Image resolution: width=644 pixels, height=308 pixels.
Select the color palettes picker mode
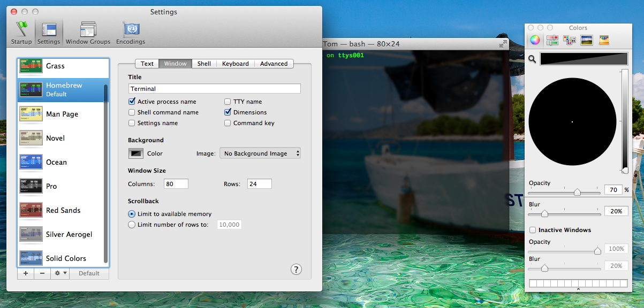click(570, 40)
